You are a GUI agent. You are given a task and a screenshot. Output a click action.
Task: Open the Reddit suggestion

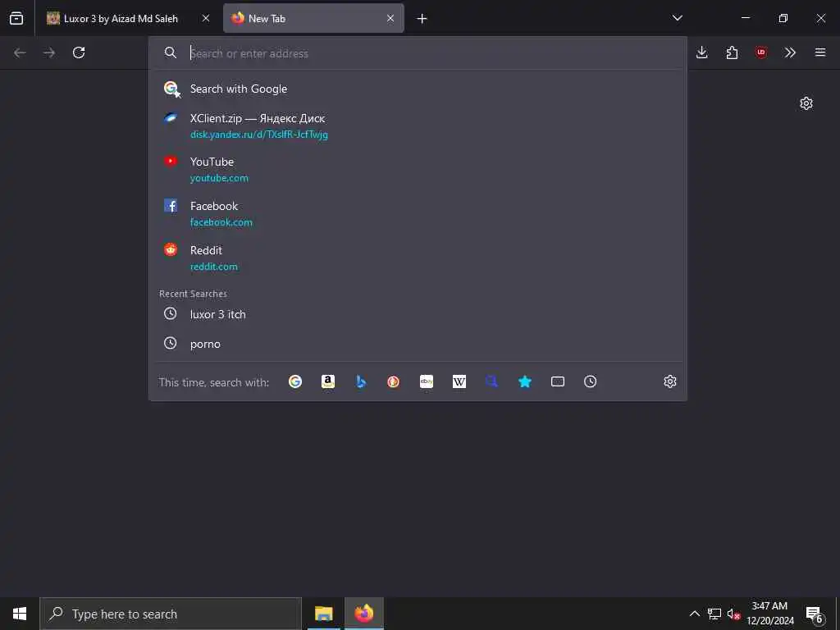(x=418, y=258)
